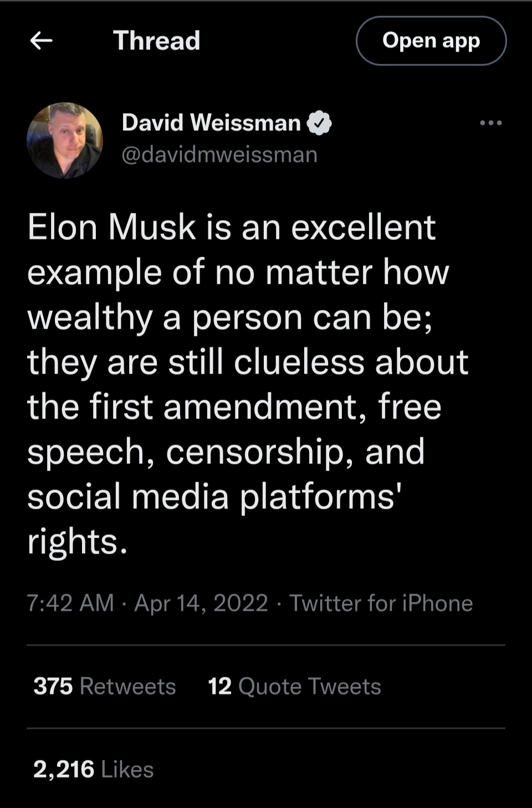Viewport: 532px width, 808px height.
Task: Open the three-dot more options menu
Action: coord(491,123)
